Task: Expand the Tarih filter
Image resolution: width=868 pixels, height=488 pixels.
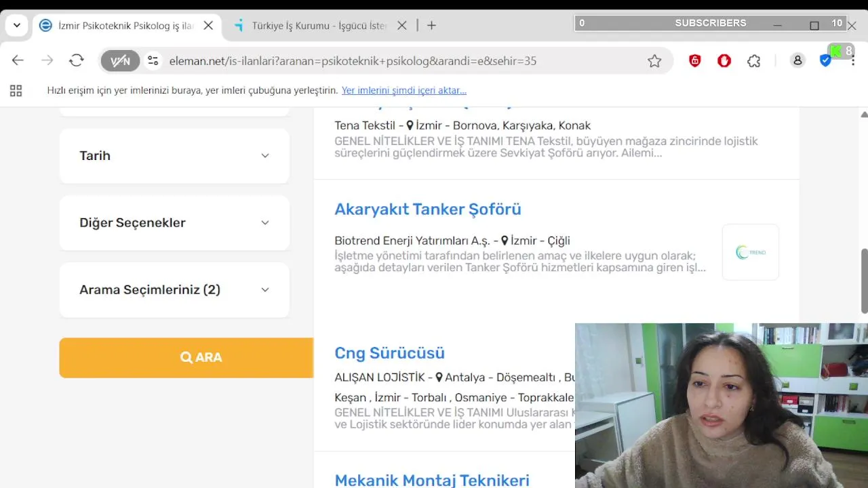Action: pos(174,156)
